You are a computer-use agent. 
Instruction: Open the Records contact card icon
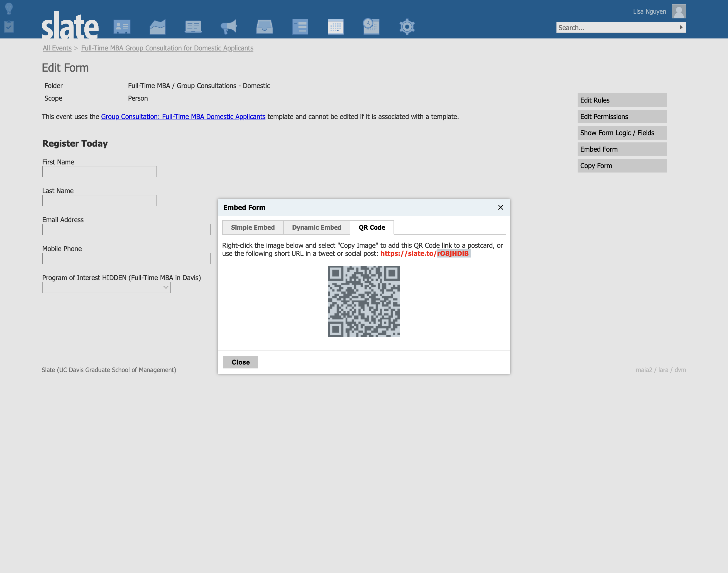point(122,27)
